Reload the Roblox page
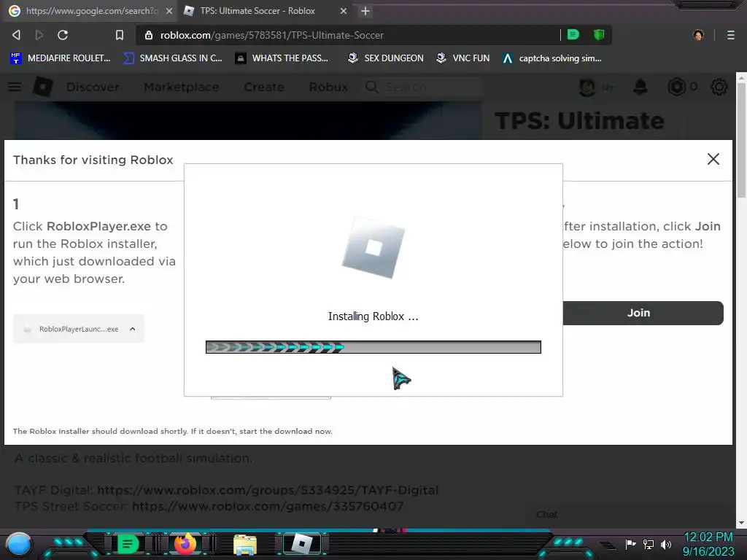The width and height of the screenshot is (747, 560). point(63,35)
